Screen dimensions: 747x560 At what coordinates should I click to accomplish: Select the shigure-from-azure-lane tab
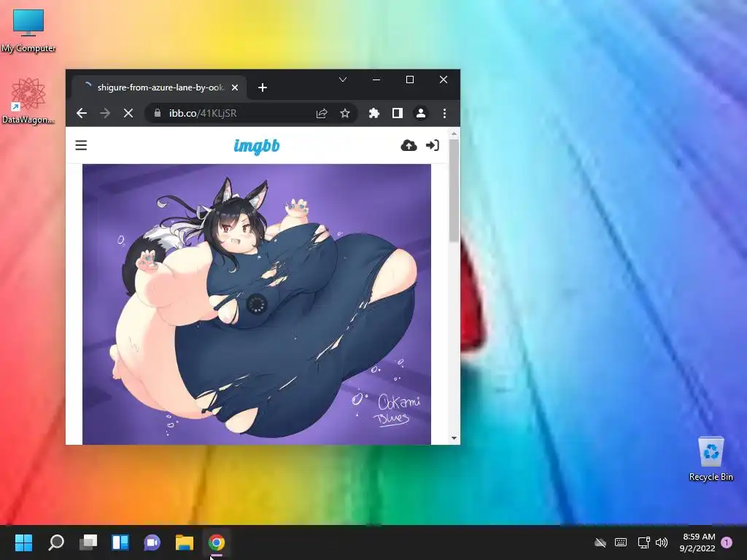160,87
